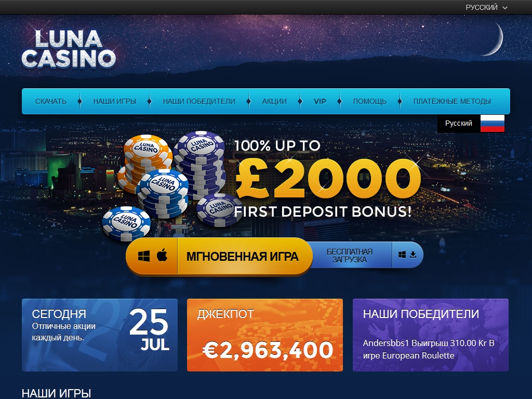The width and height of the screenshot is (532, 399).
Task: Click the Luna Casino logo
Action: click(69, 48)
